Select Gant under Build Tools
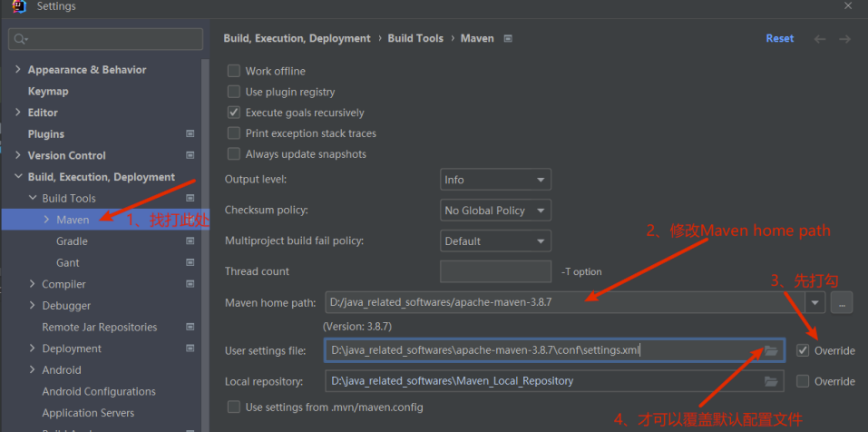This screenshot has height=432, width=868. (x=67, y=262)
